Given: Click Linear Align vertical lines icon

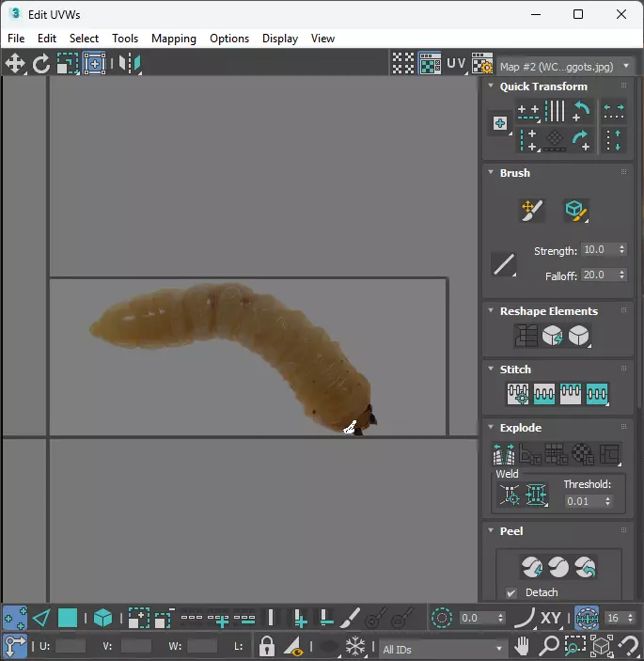Looking at the screenshot, I should pos(555,111).
